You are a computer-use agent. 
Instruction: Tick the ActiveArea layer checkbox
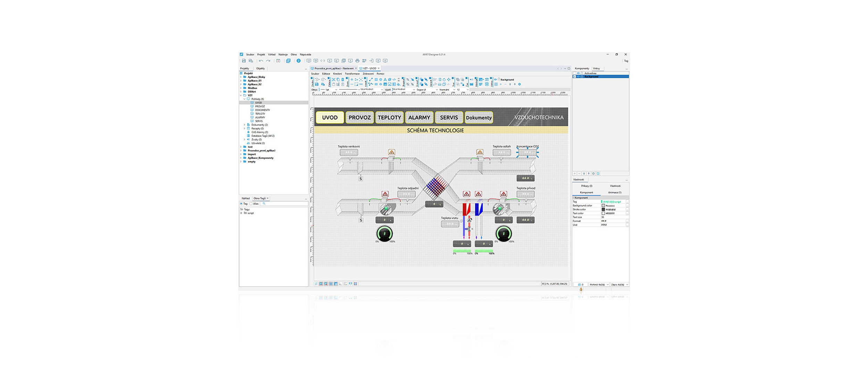click(575, 73)
